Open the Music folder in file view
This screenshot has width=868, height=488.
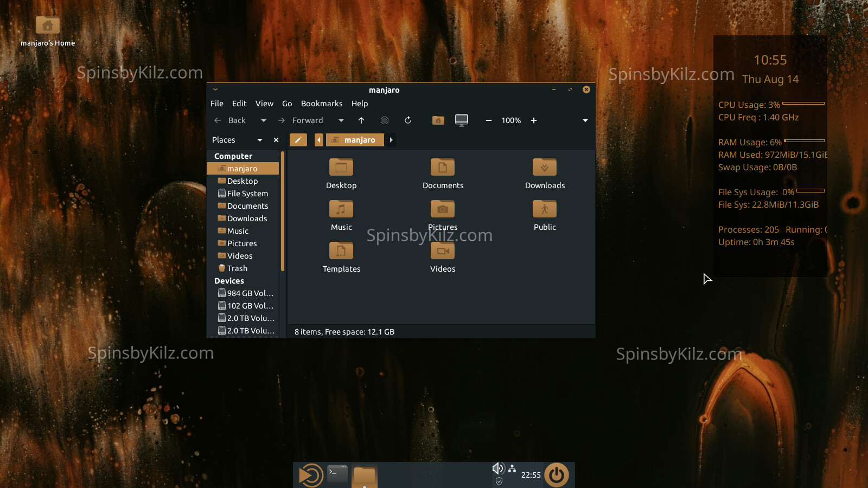tap(341, 215)
